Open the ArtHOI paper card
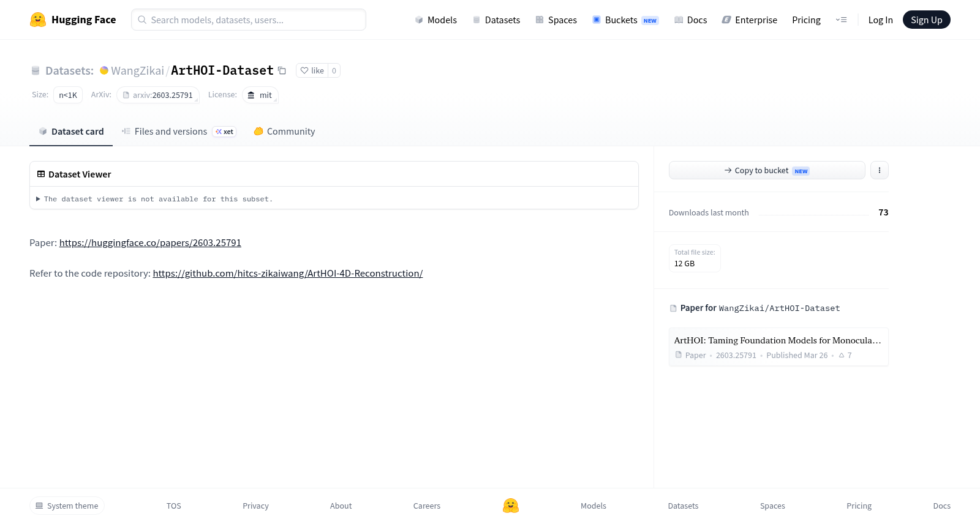 pos(778,347)
